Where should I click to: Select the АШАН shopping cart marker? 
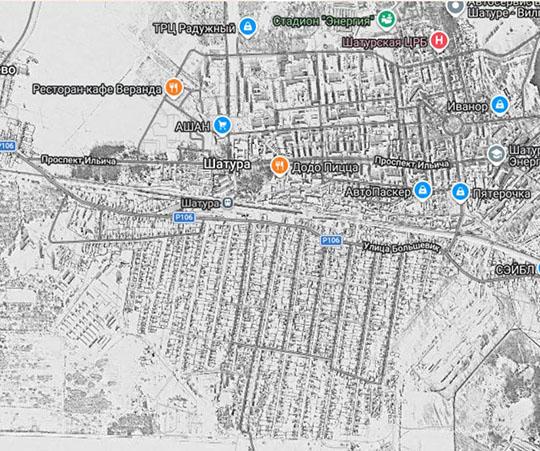[222, 126]
